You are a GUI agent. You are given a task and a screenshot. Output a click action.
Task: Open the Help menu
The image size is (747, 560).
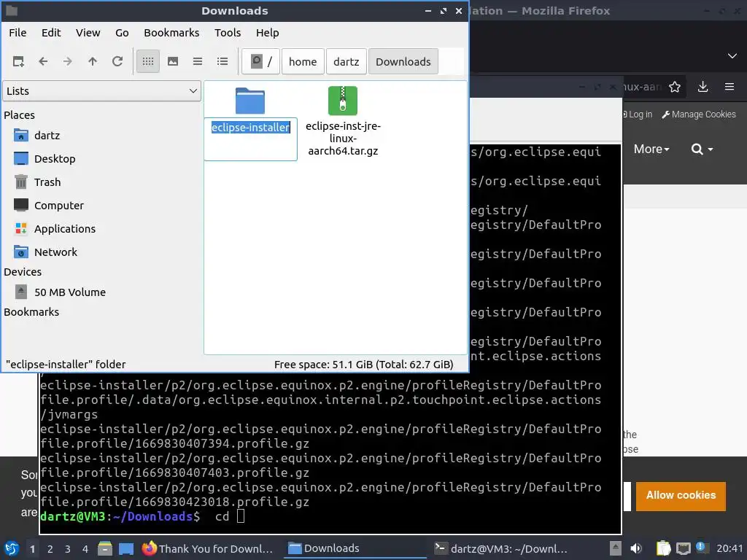pyautogui.click(x=267, y=33)
